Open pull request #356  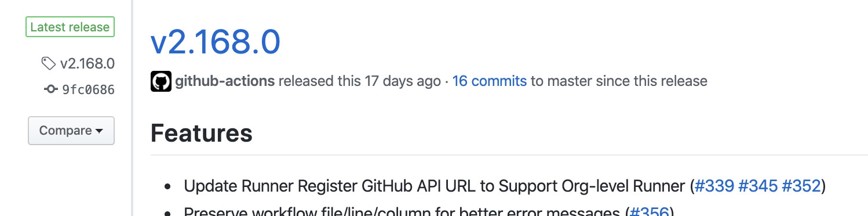coord(649,212)
